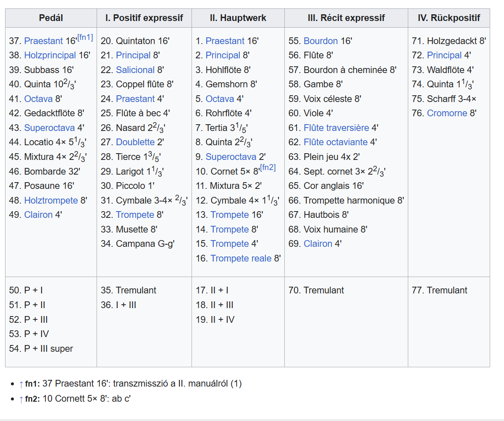Select the Holztrompete link in Pedál

51,200
